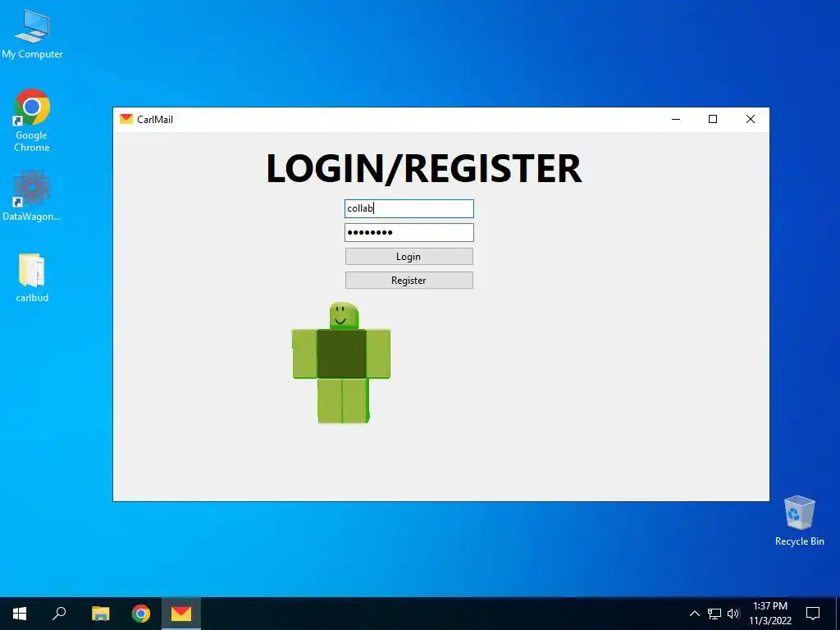The height and width of the screenshot is (630, 840).
Task: Select the carlbud folder on desktop
Action: pos(32,278)
